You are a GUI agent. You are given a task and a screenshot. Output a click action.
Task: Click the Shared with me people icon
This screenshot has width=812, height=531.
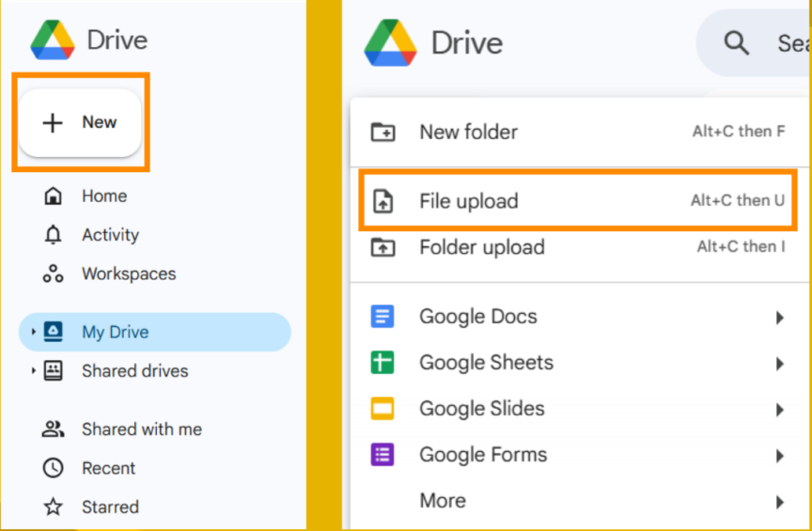[53, 429]
